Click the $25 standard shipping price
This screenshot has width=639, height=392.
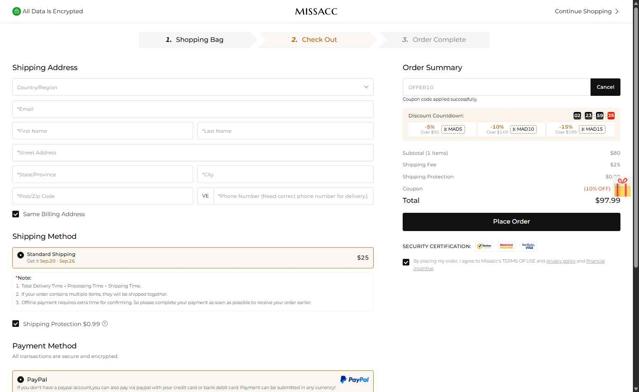(363, 258)
